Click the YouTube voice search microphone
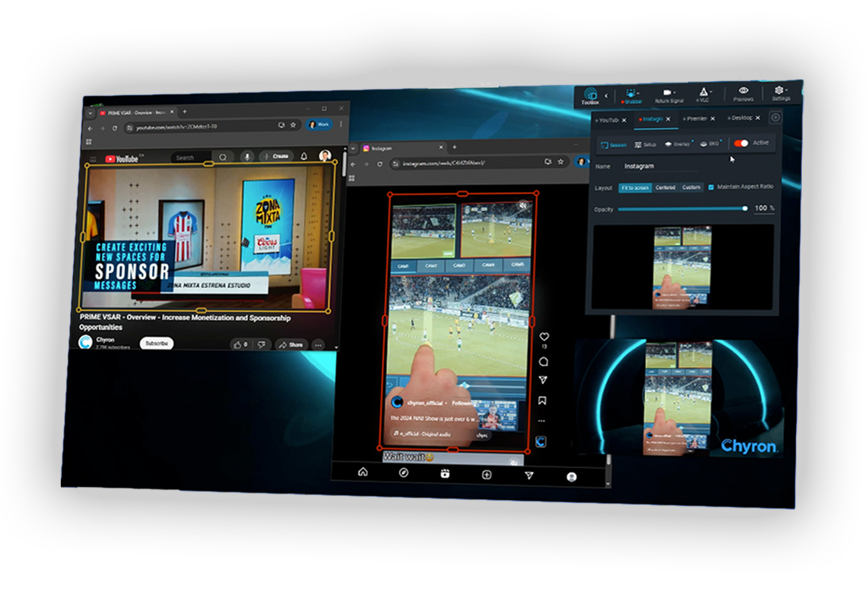Viewport: 868px width, 607px height. click(x=247, y=157)
